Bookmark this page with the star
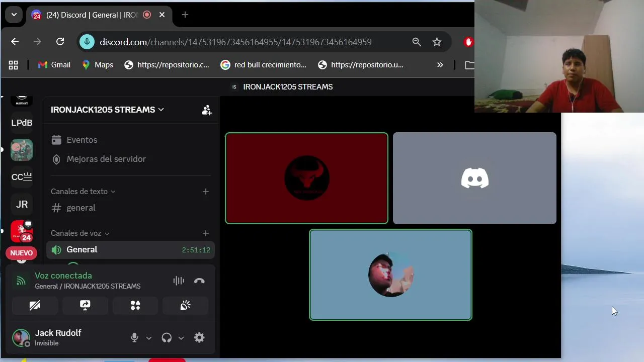 437,42
